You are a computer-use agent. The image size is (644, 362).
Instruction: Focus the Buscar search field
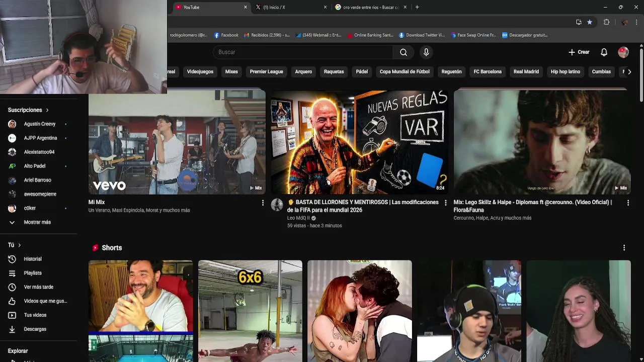coord(303,52)
